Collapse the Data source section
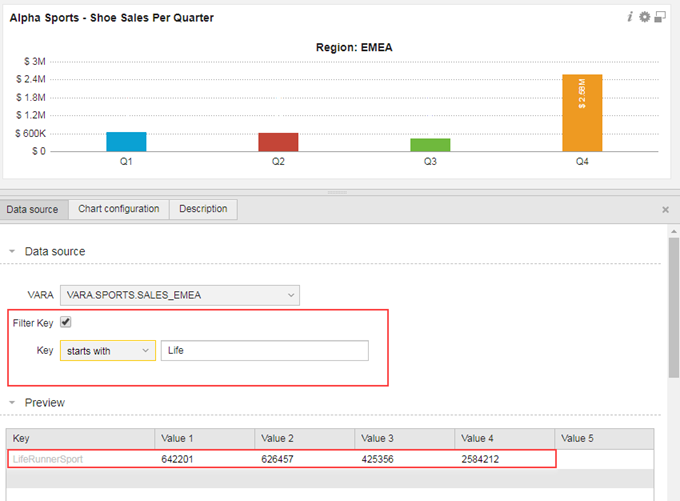Screen dimensions: 680x501 point(12,252)
